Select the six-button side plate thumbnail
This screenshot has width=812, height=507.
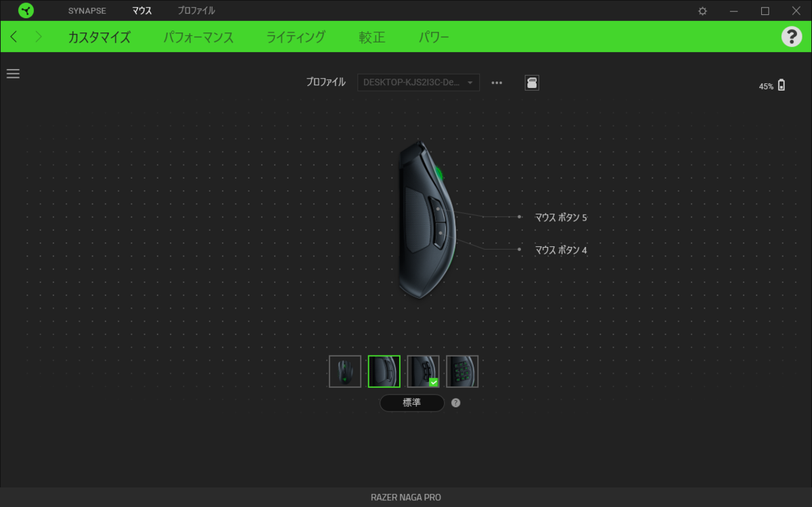tap(424, 372)
